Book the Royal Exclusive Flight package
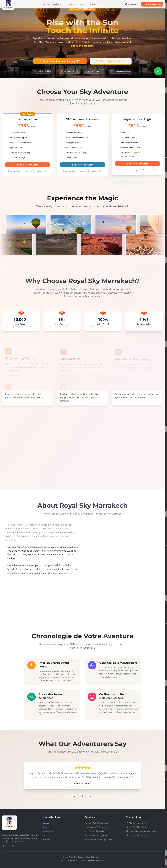The width and height of the screenshot is (167, 868). tap(137, 164)
